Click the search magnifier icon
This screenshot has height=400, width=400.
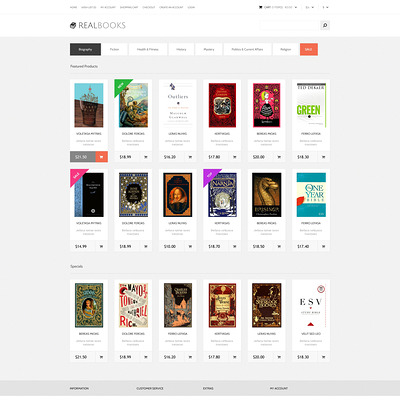point(325,25)
